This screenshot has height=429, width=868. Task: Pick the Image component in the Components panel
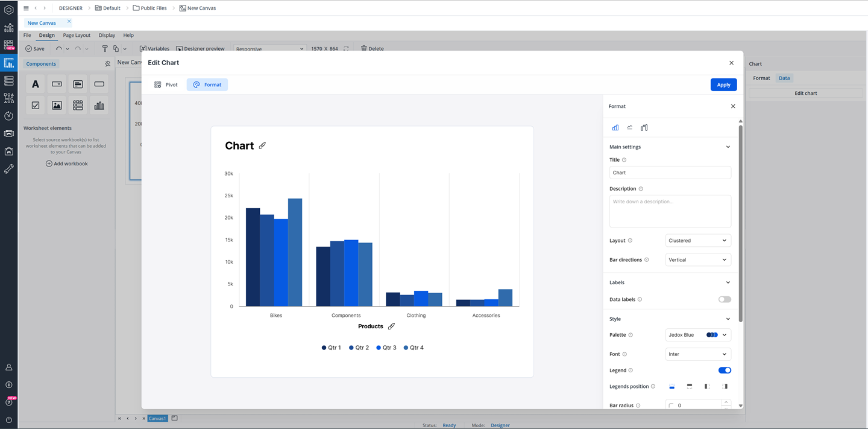coord(56,105)
